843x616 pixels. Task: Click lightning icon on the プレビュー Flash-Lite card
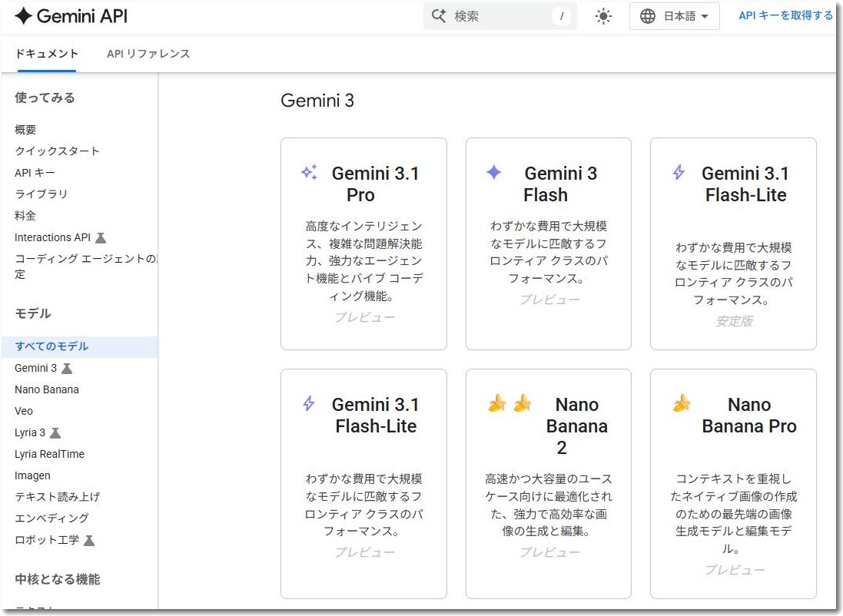click(309, 403)
